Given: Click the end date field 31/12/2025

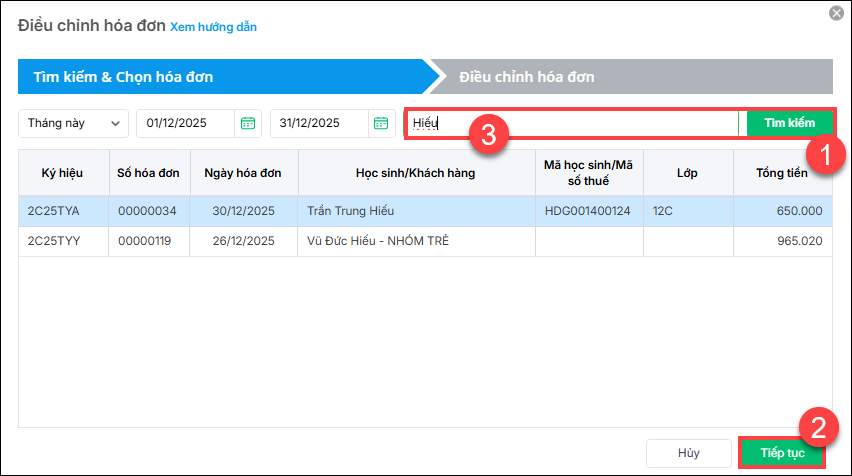Looking at the screenshot, I should 320,123.
